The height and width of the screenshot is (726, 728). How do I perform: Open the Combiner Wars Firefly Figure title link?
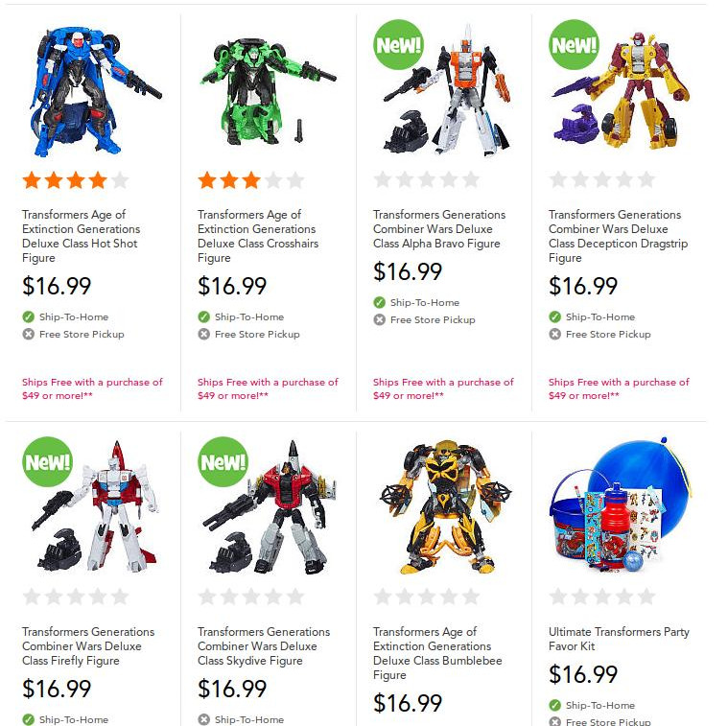[88, 645]
